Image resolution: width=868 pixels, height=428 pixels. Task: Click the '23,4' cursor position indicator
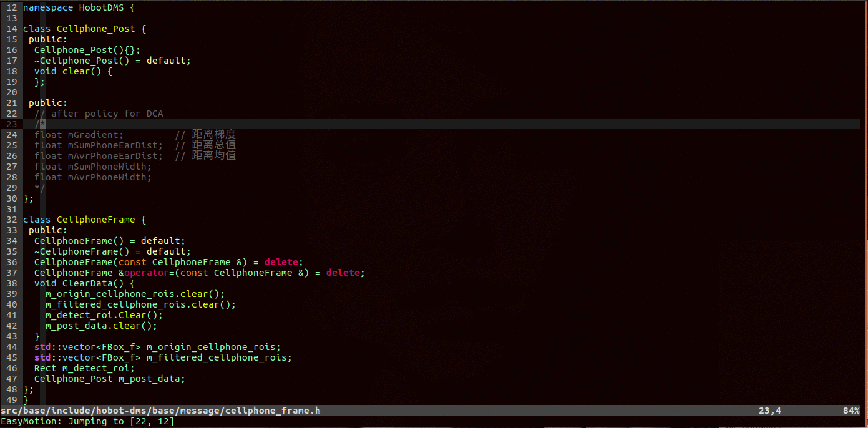pos(770,411)
